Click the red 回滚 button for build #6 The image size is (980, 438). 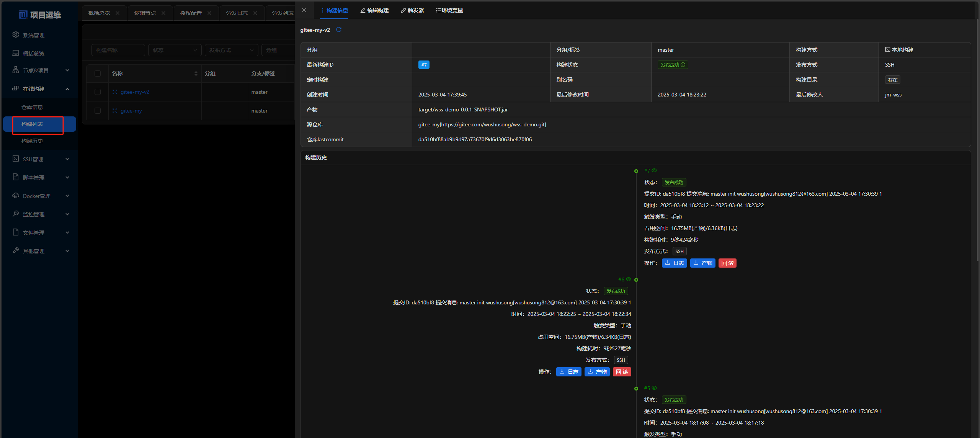[x=622, y=372]
